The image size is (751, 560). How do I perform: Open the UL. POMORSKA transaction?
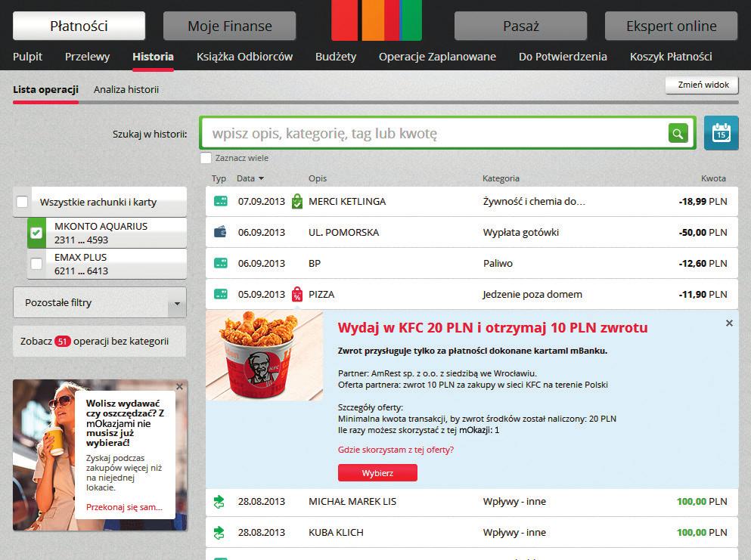click(x=472, y=232)
